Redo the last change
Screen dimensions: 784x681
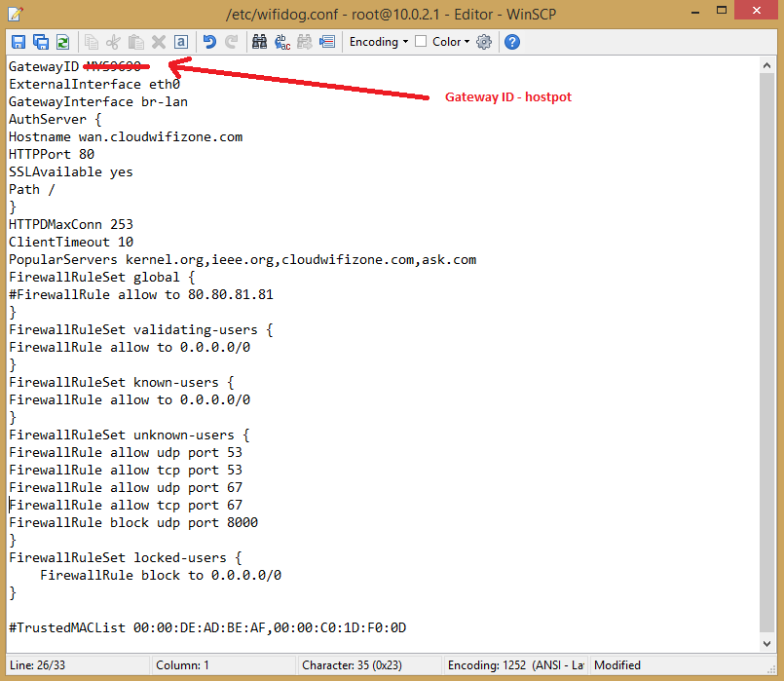(230, 42)
